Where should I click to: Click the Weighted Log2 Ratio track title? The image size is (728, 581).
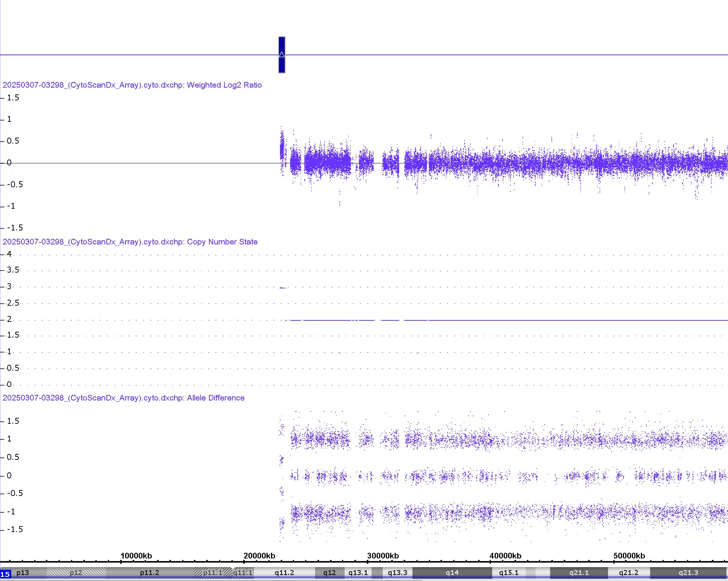click(132, 85)
